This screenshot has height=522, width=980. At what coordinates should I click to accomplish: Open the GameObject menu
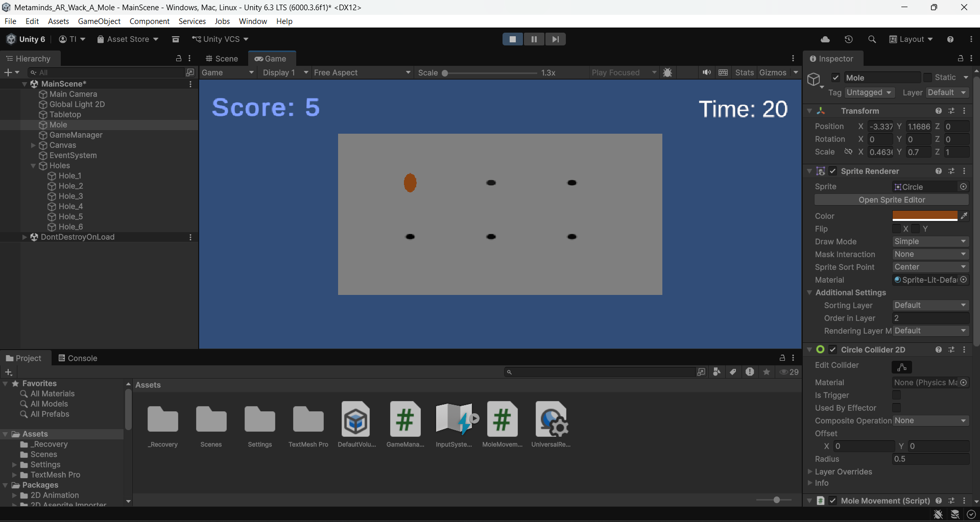click(99, 21)
